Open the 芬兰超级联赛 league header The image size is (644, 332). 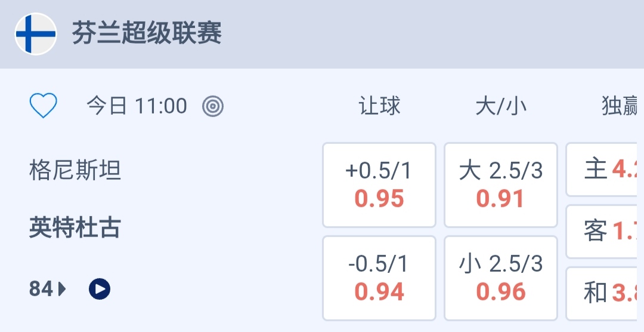click(x=147, y=33)
